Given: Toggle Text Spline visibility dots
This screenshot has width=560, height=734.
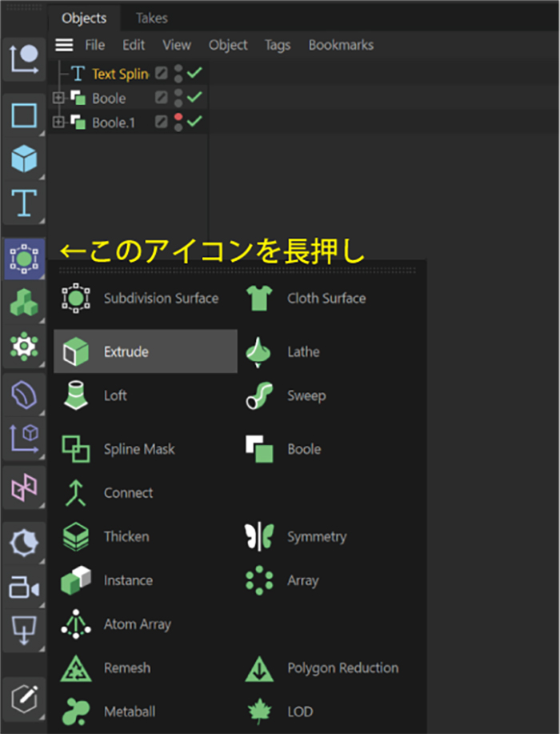Looking at the screenshot, I should (x=178, y=74).
